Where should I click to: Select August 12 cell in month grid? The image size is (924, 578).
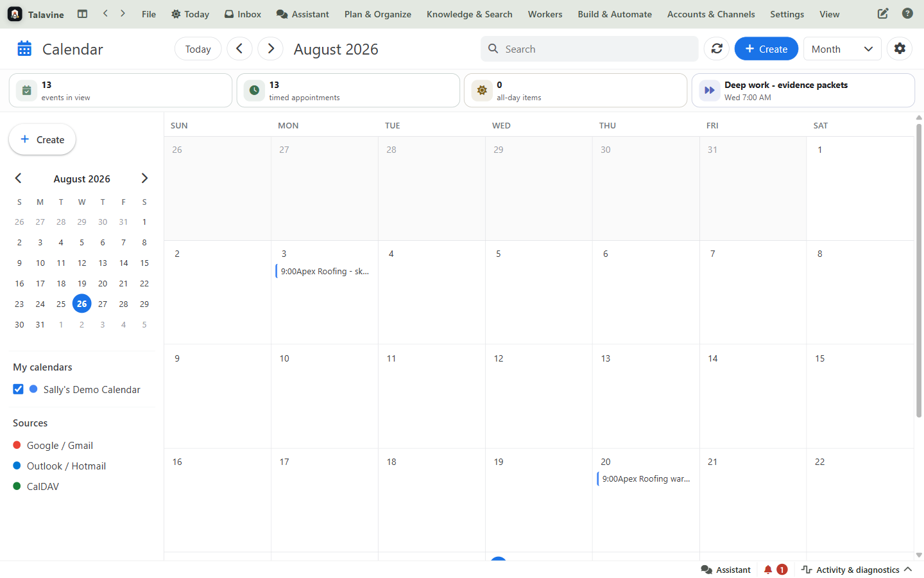538,396
